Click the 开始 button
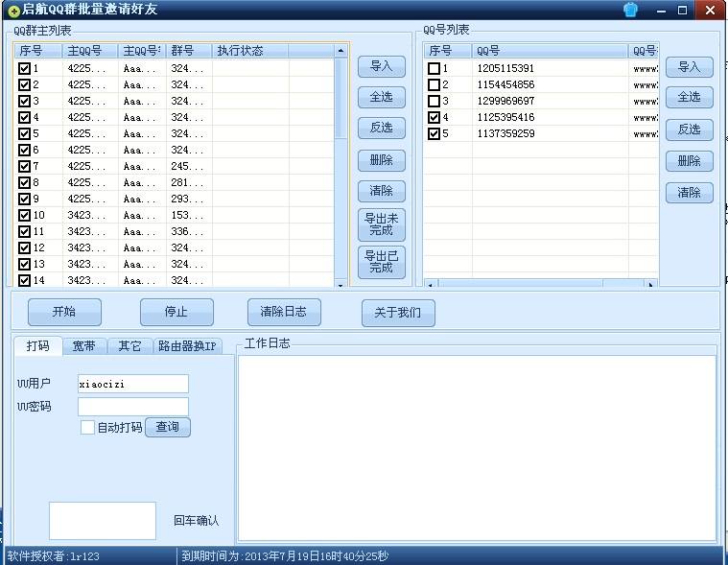This screenshot has height=565, width=728. (x=64, y=312)
